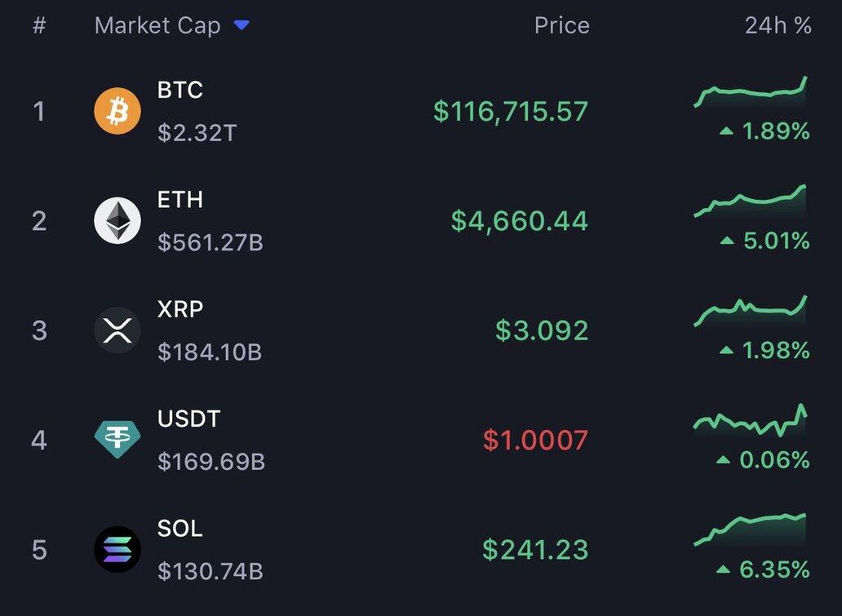Select ETH price $4,660.44
Screen dimensions: 842x616
tap(519, 221)
